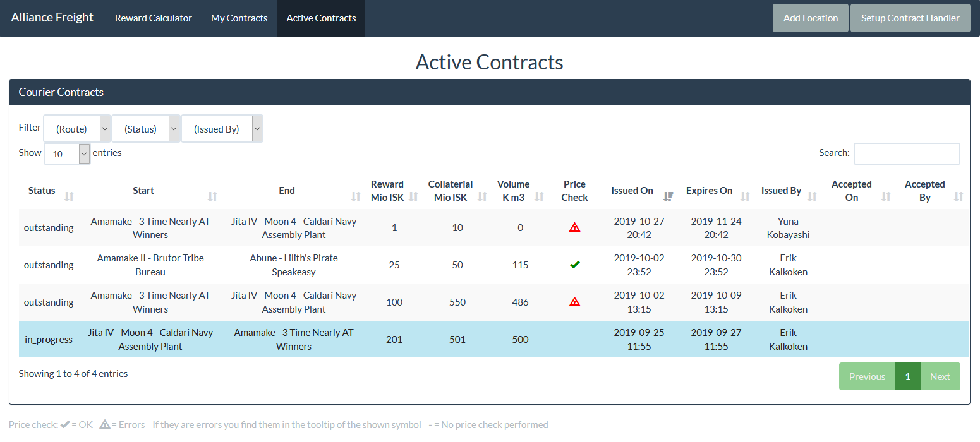Click 'Amamake II - Brutor Tribe Bureau' cell
980x442 pixels.
point(150,265)
